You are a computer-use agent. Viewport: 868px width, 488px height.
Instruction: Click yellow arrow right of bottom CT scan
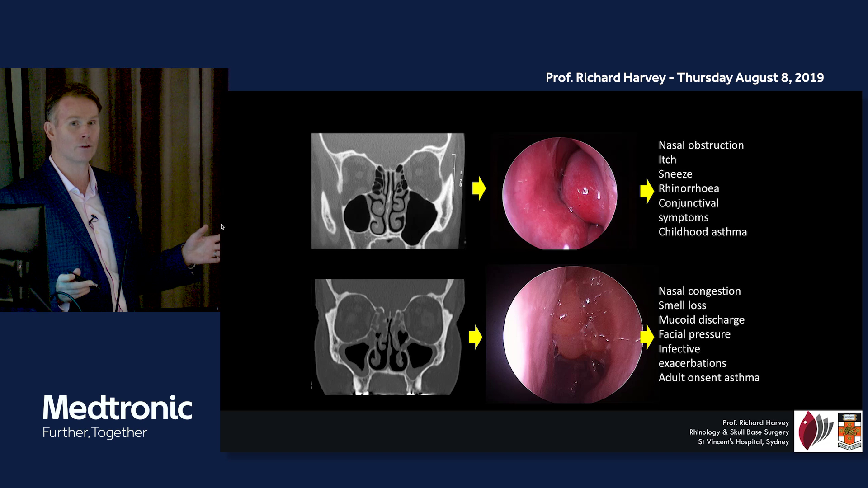point(475,337)
